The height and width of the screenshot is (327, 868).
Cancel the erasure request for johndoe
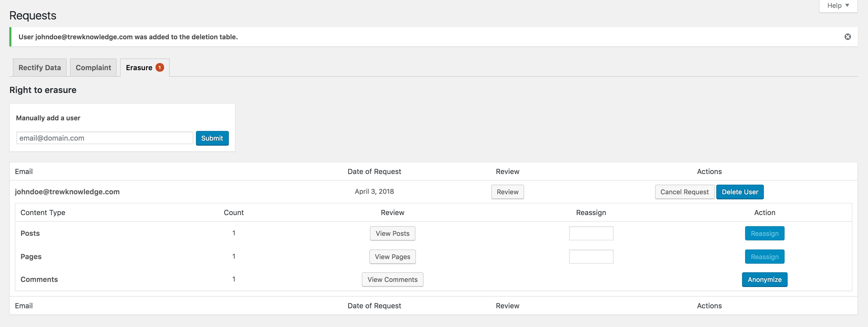coord(684,192)
